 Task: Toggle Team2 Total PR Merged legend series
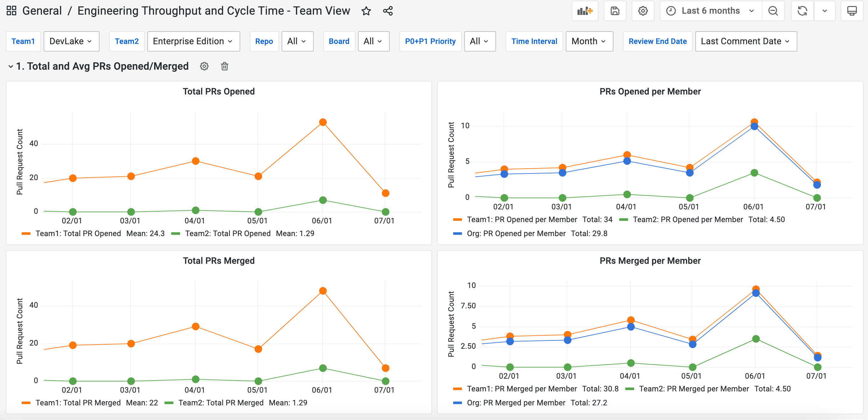[x=221, y=402]
